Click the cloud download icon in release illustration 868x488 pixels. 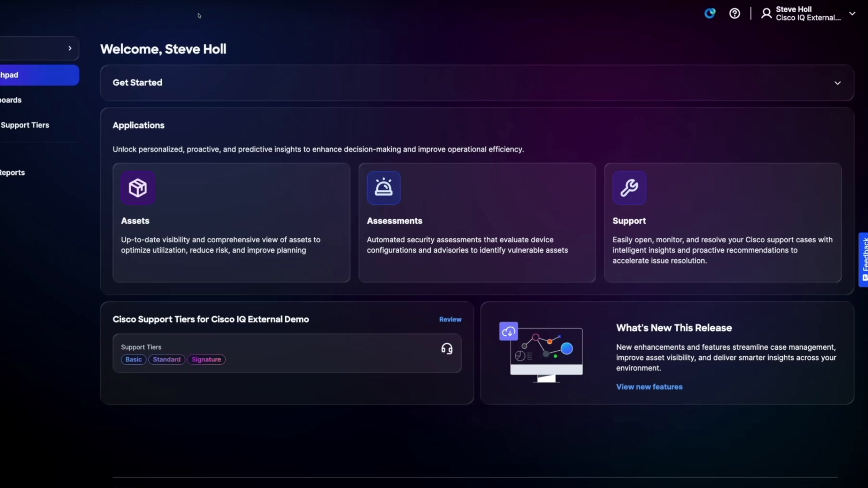pos(509,332)
